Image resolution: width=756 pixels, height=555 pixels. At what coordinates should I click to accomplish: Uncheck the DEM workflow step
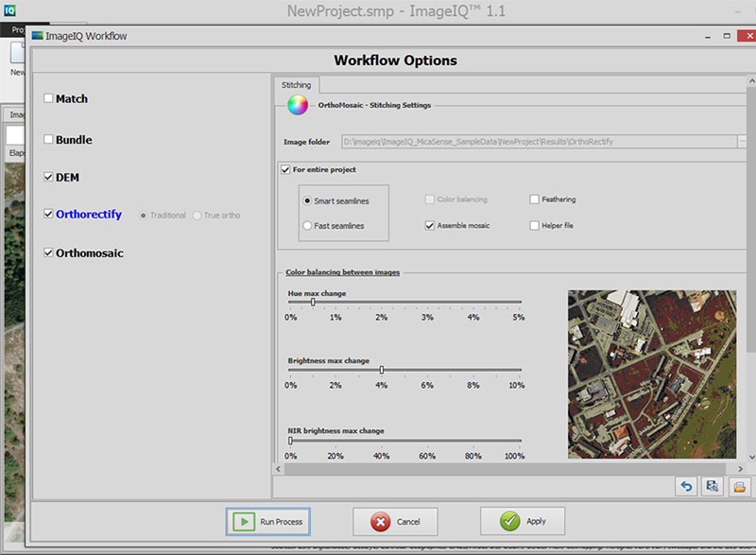[48, 177]
